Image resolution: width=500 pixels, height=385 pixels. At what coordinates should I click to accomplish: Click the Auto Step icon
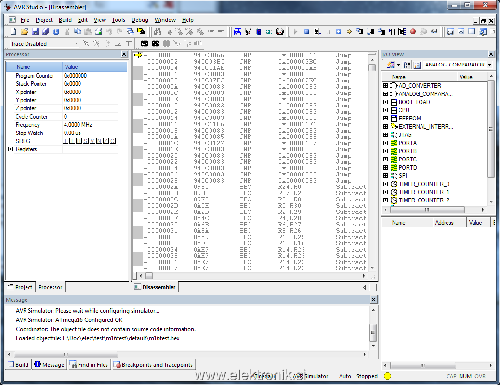tap(402, 32)
